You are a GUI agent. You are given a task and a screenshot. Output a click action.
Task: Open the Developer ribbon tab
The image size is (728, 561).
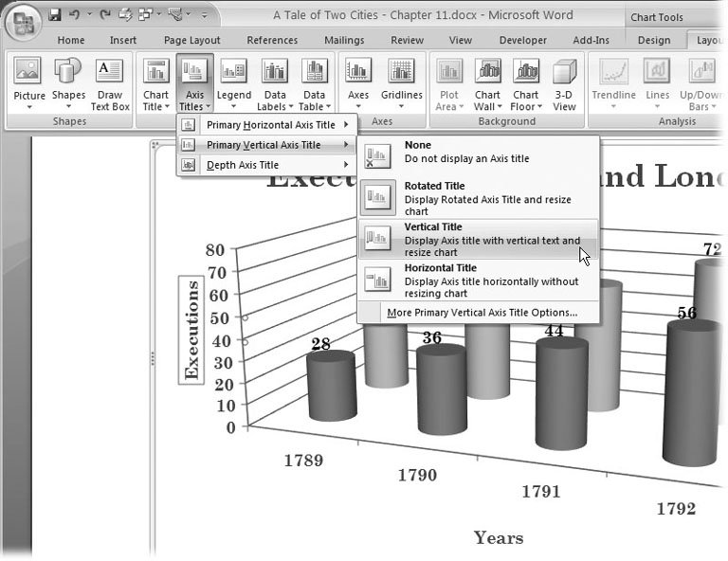pyautogui.click(x=523, y=41)
